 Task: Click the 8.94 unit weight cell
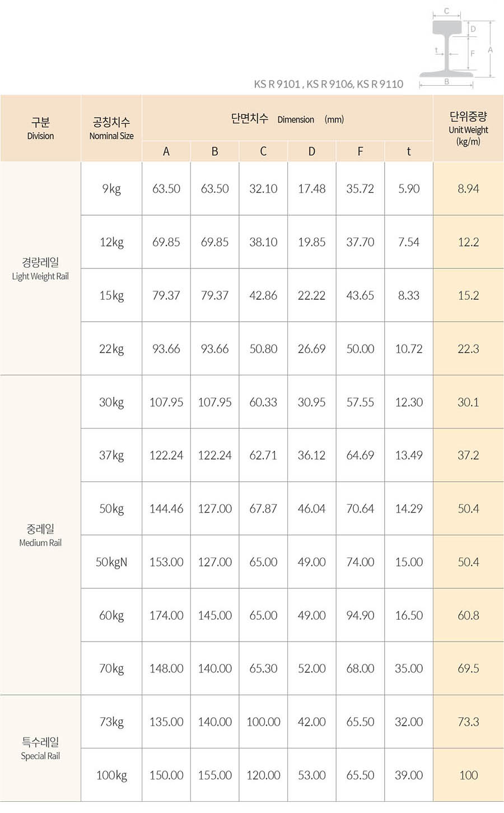(x=468, y=189)
